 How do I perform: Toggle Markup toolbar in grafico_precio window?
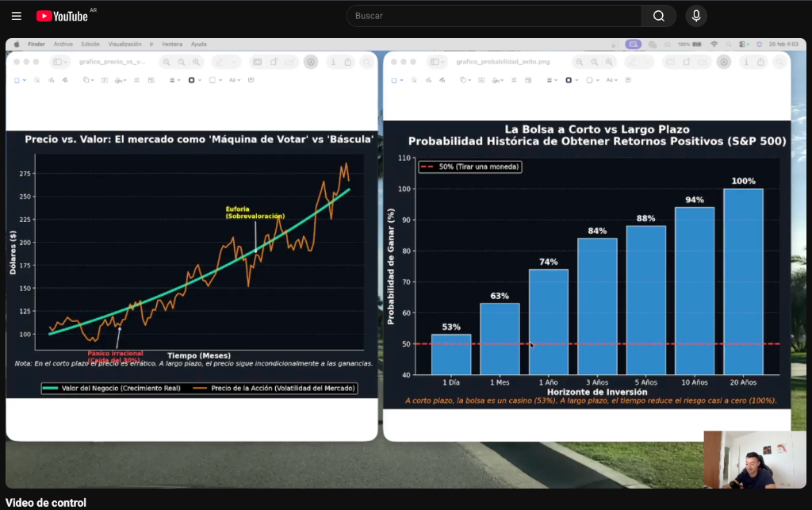pos(312,62)
